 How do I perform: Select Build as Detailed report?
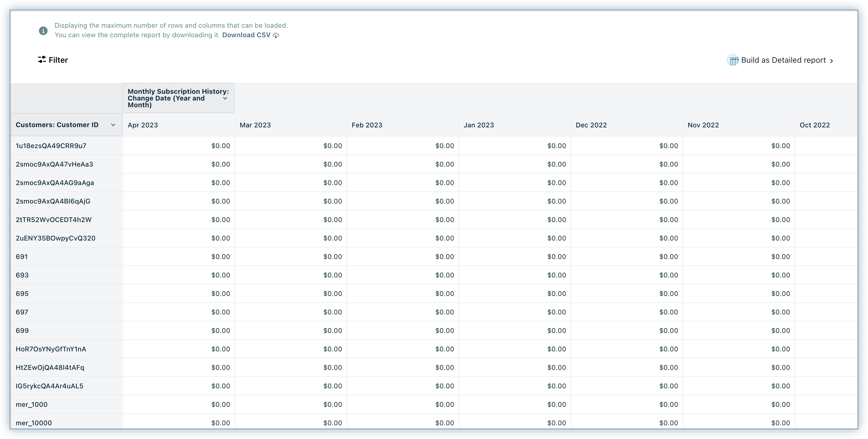tap(783, 60)
